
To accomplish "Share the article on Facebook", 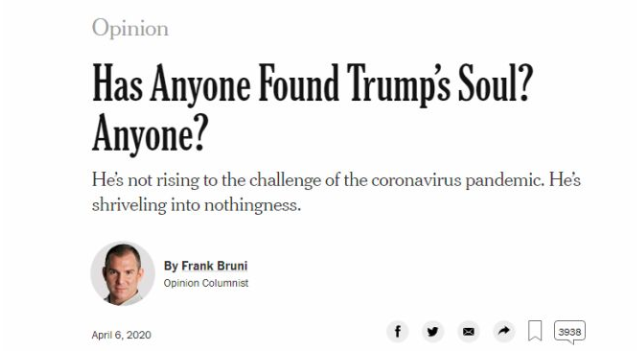I will click(x=397, y=332).
